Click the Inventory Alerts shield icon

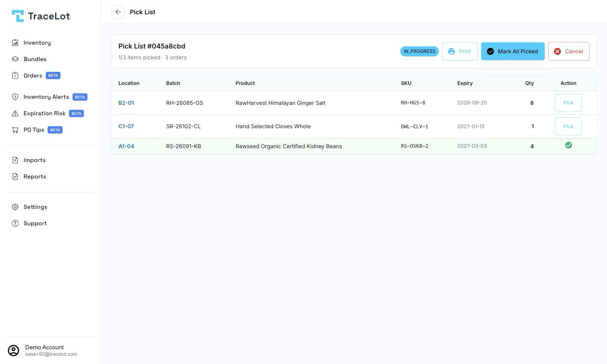point(15,97)
